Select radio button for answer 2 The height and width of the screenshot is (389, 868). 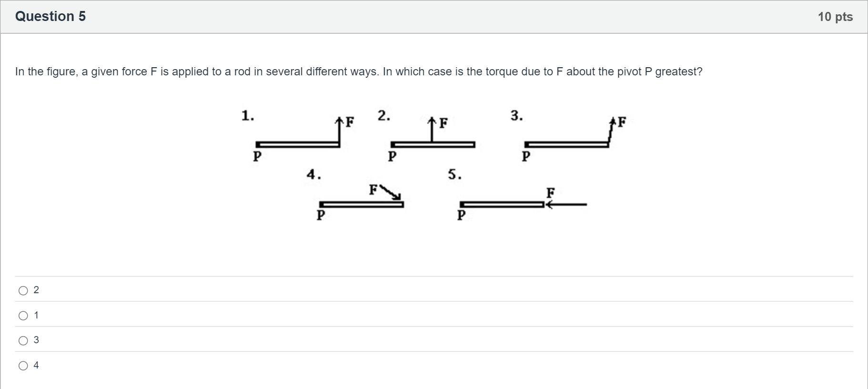[23, 290]
